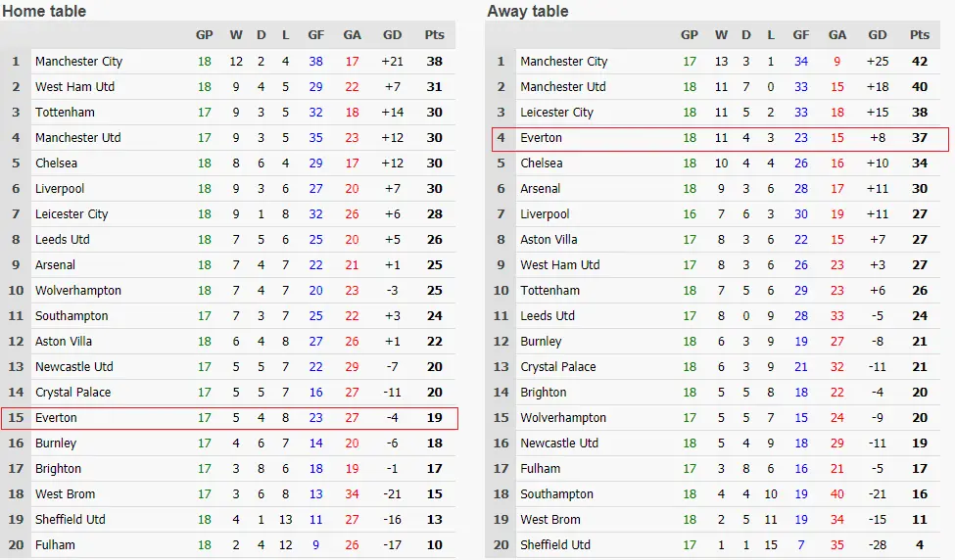Click Sheffield Utd in Away table

coord(555,545)
